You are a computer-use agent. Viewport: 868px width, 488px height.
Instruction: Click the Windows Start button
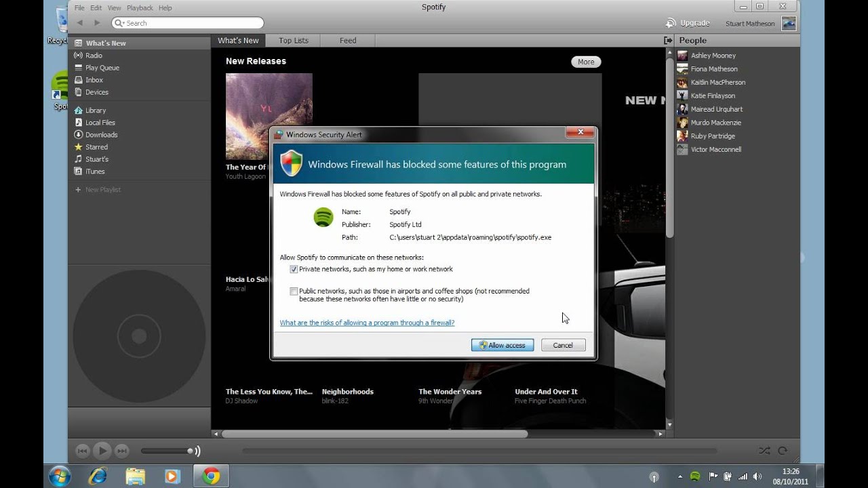60,476
